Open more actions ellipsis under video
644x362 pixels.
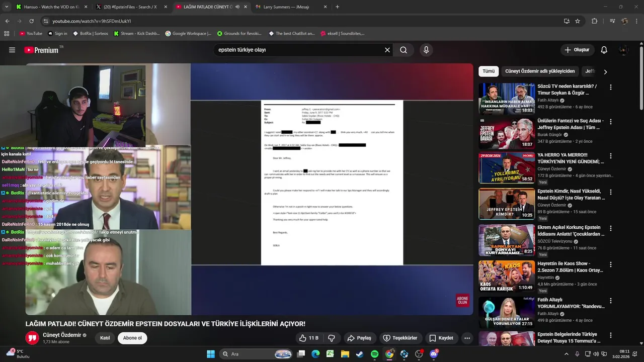467,338
